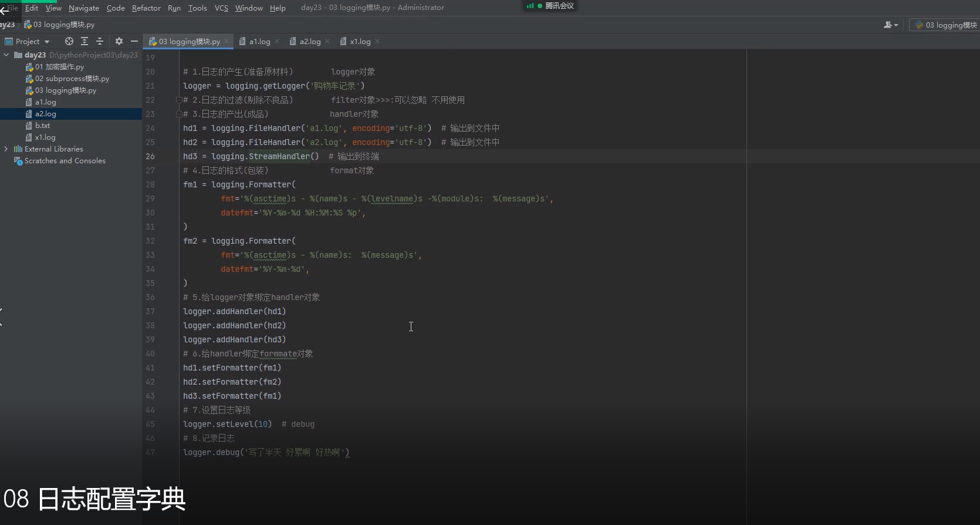
Task: Open the VCS menu
Action: click(x=221, y=8)
